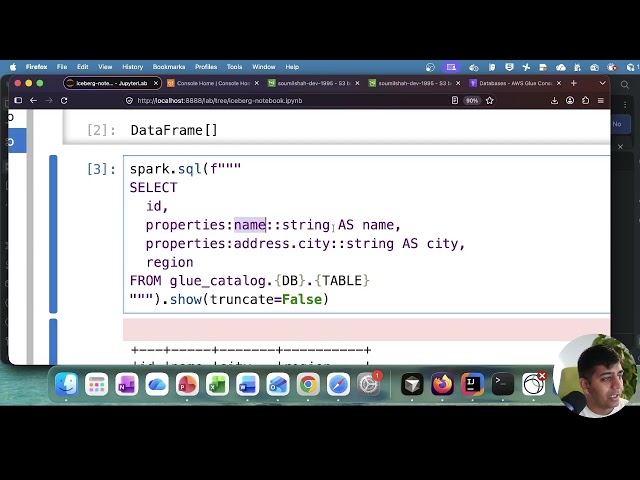
Task: Open Outlook from the Dock
Action: [278, 384]
